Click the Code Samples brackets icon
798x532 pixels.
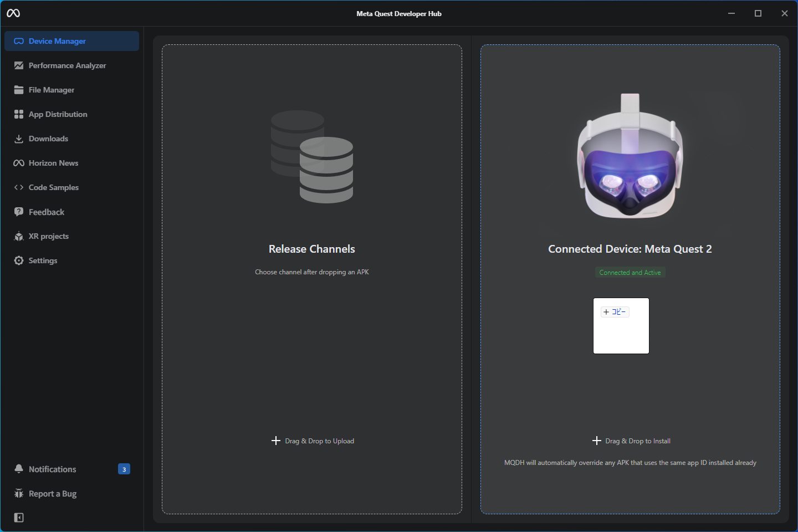[19, 187]
